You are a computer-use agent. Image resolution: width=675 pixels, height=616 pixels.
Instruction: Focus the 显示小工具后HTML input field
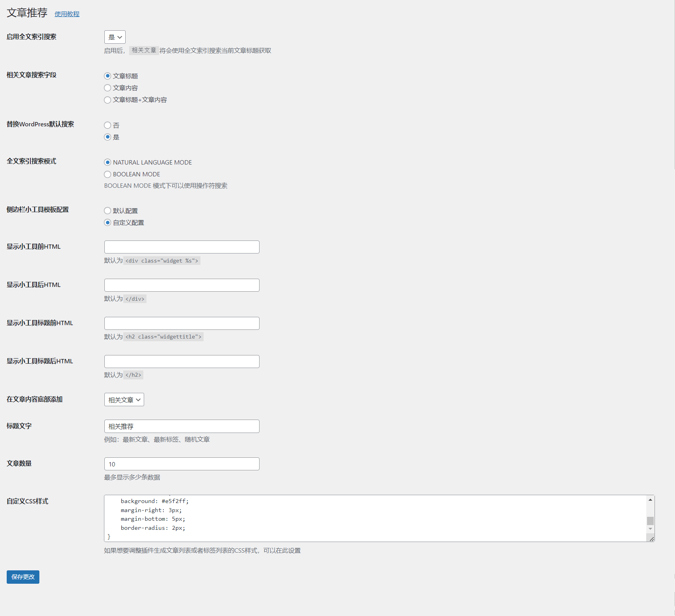tap(182, 285)
